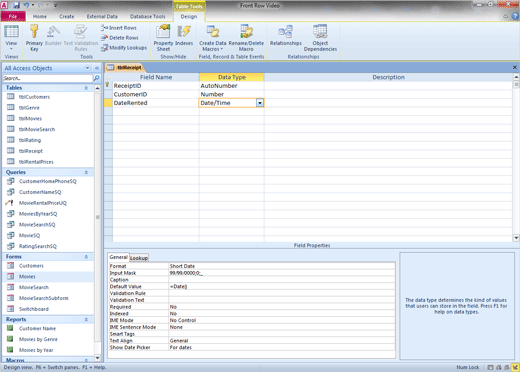Open All Access Objects dropdown menu

pos(87,68)
